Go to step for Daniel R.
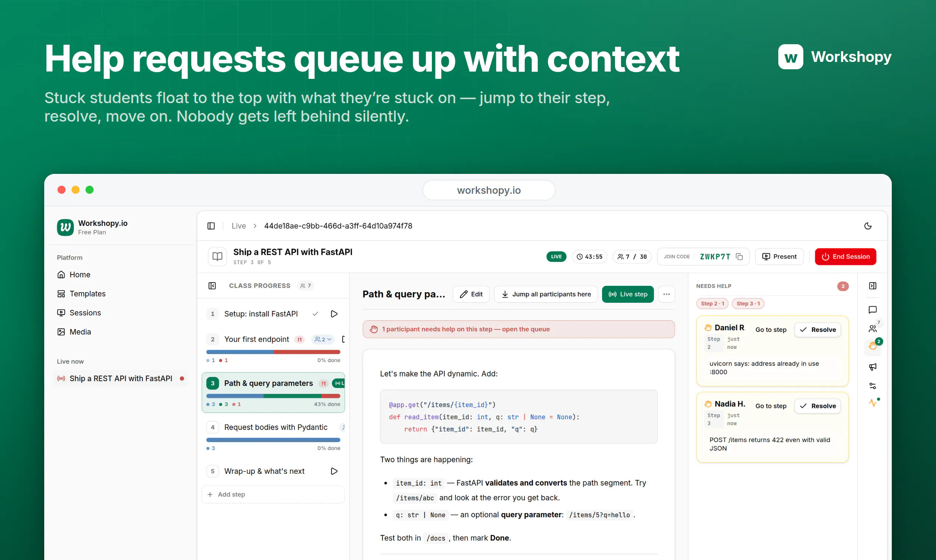Image resolution: width=936 pixels, height=560 pixels. pos(771,330)
